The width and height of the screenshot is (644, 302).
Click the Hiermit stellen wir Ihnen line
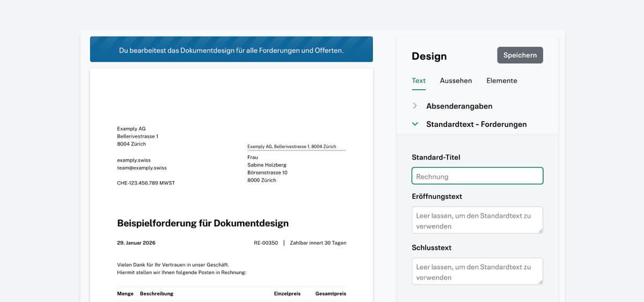181,272
